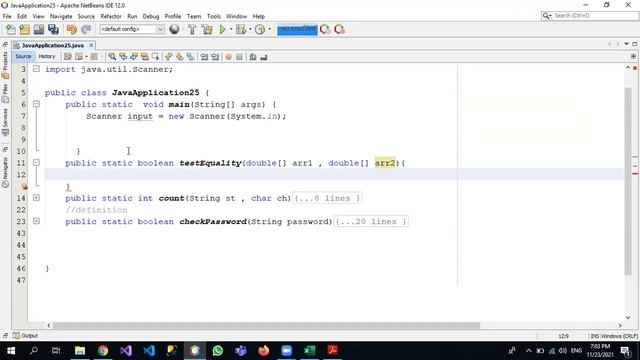Screen dimensions: 640x360
Task: Open the Profile Project dropdown arrow
Action: coord(269,29)
